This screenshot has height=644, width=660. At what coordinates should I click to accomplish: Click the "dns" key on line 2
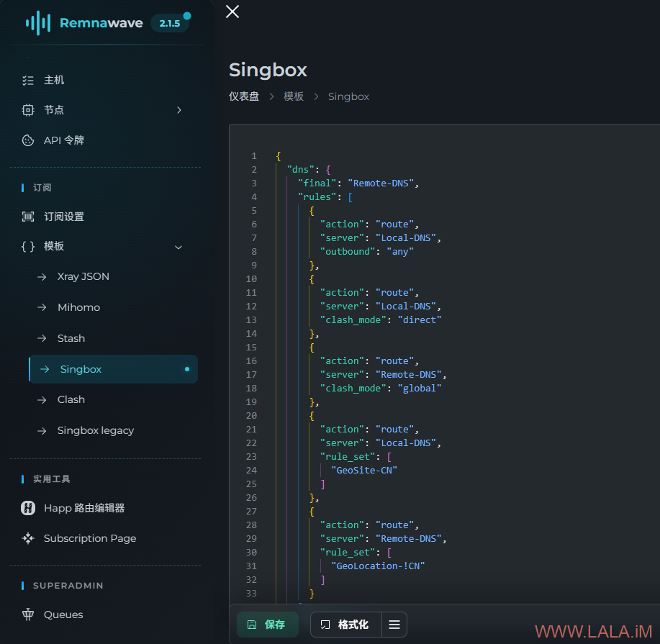point(301,170)
